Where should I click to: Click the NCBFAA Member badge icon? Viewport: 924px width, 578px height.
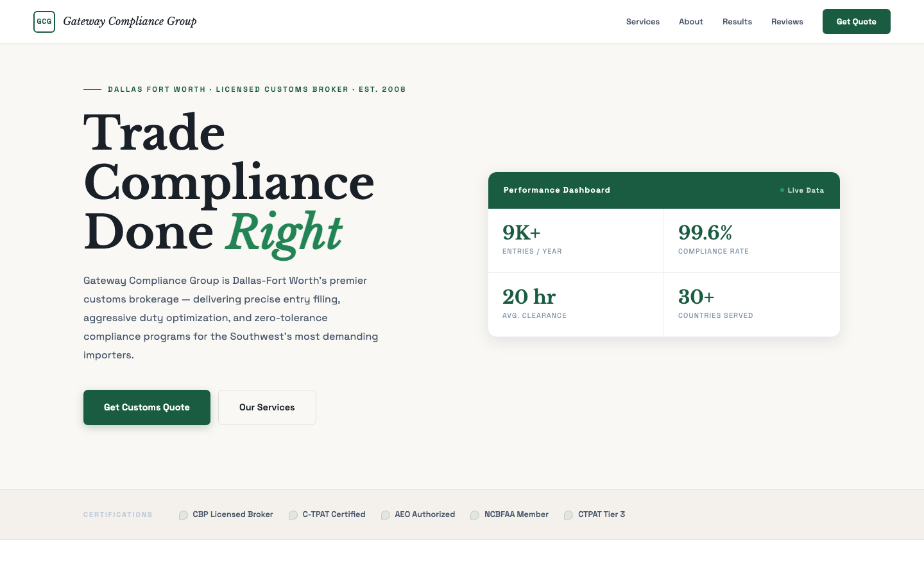475,515
